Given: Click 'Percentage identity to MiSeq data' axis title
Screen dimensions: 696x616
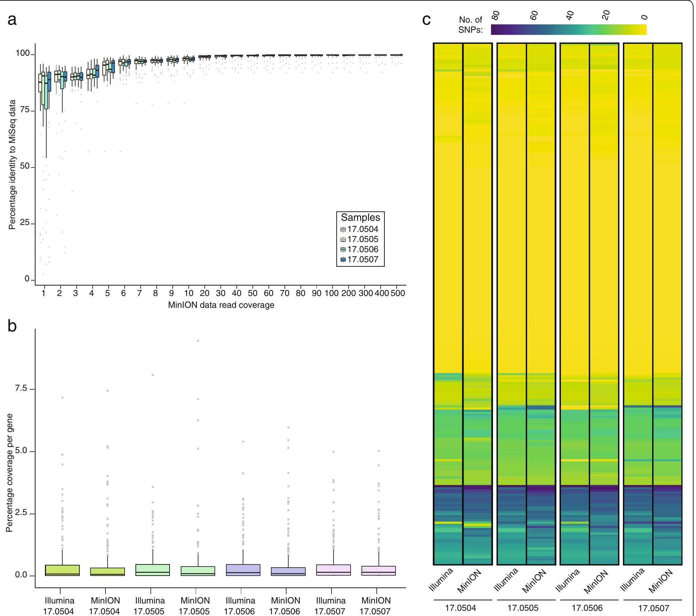Looking at the screenshot, I should tap(12, 164).
